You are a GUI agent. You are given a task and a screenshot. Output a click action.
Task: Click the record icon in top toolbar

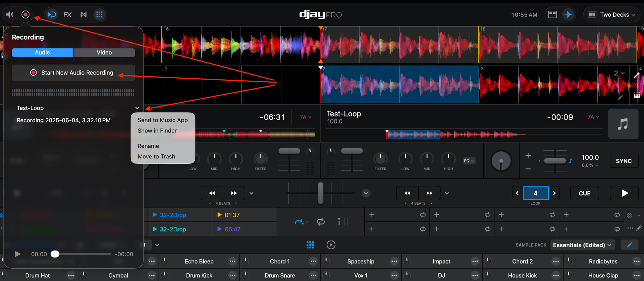click(25, 14)
